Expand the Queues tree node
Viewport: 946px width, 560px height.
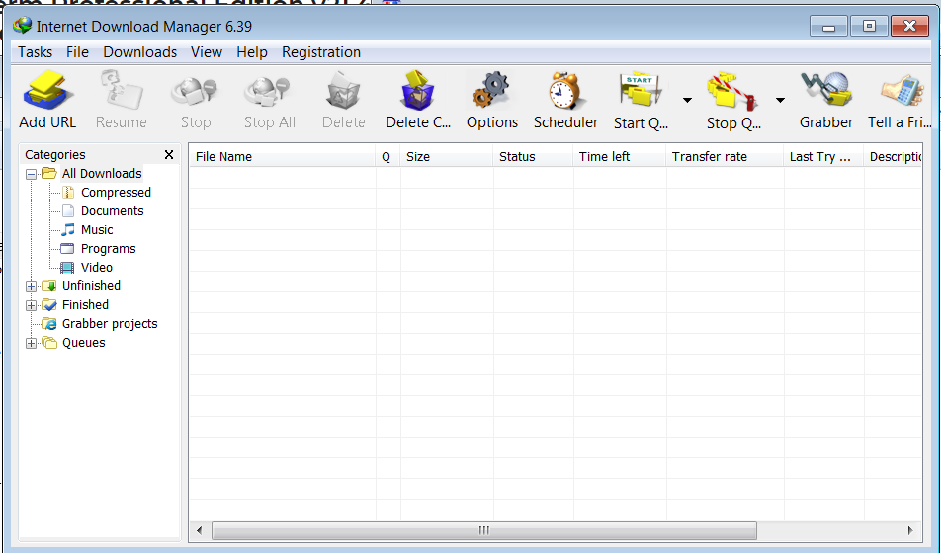click(32, 343)
